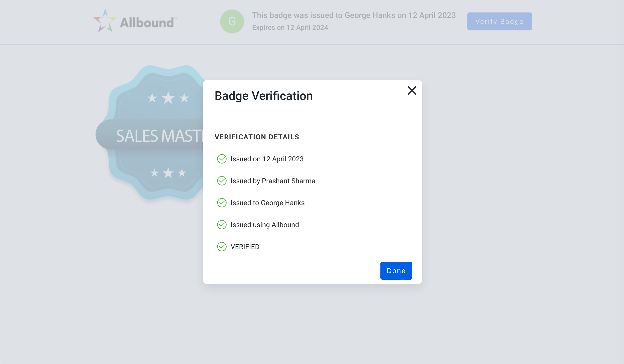Image resolution: width=624 pixels, height=364 pixels.
Task: Click the VERIFICATION DETAILS heading
Action: [257, 137]
